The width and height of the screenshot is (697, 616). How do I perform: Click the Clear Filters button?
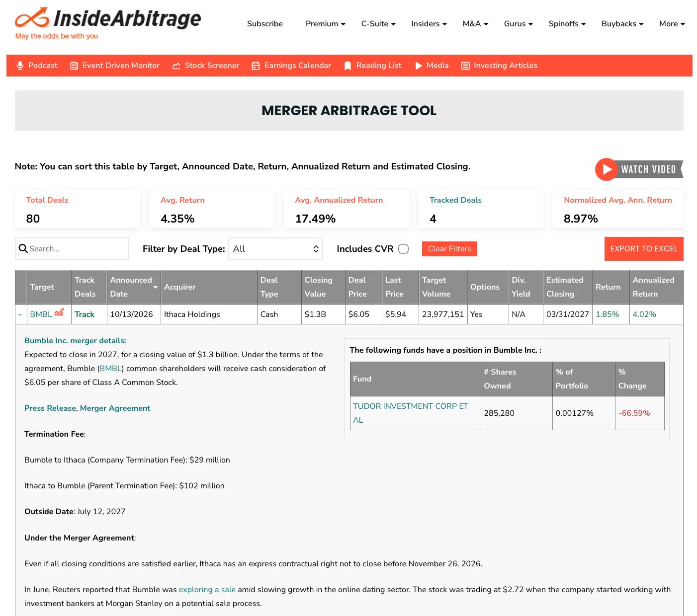pyautogui.click(x=449, y=249)
